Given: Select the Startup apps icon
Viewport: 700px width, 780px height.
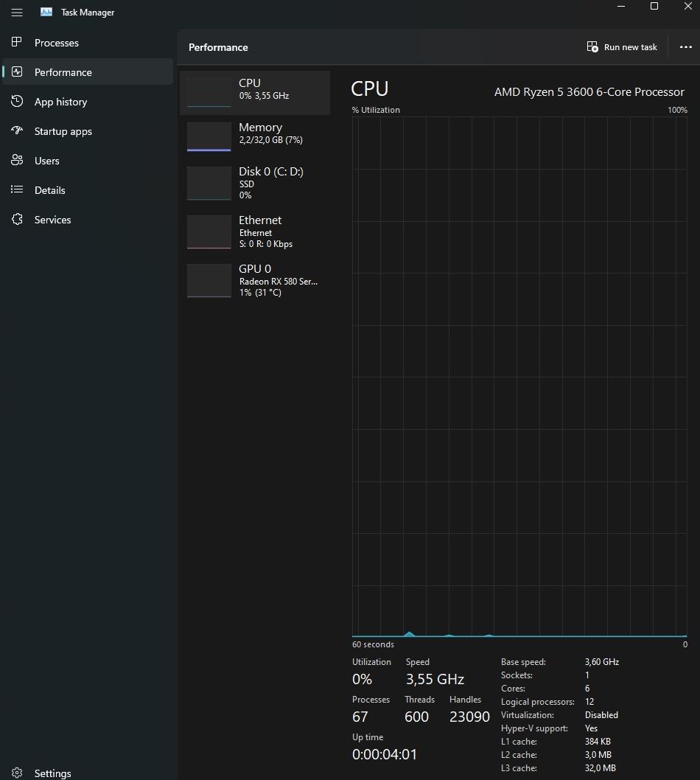Looking at the screenshot, I should point(17,131).
